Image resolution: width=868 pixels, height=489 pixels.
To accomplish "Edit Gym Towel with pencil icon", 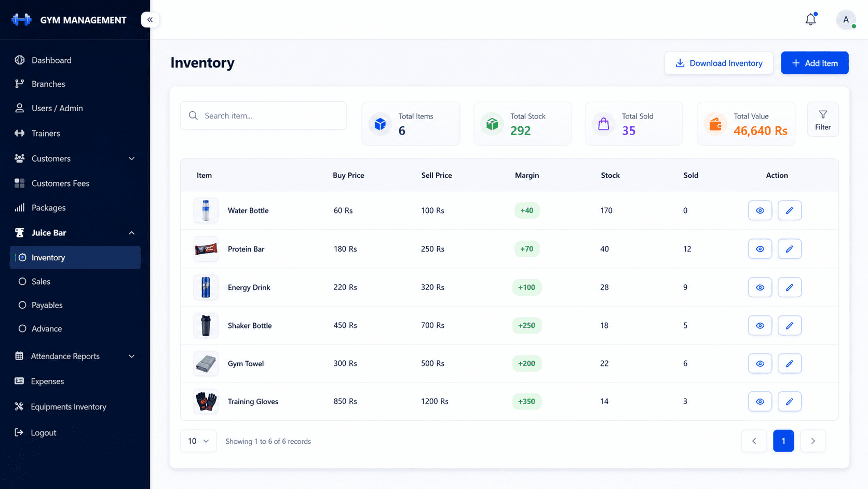I will pos(790,363).
